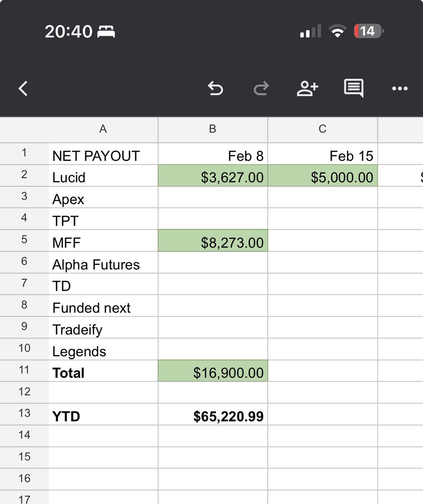Select column B header

213,129
